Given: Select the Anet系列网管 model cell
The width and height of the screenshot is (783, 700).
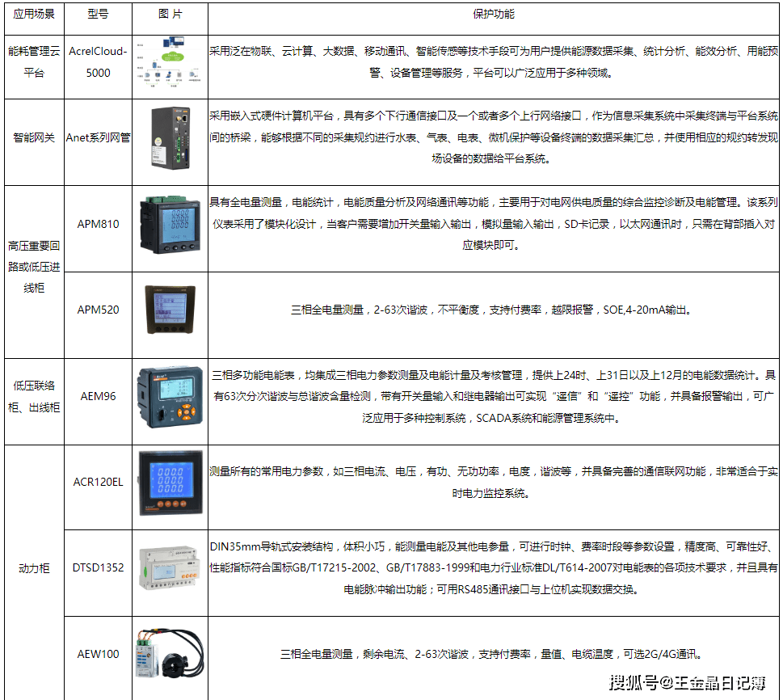Looking at the screenshot, I should coord(98,138).
